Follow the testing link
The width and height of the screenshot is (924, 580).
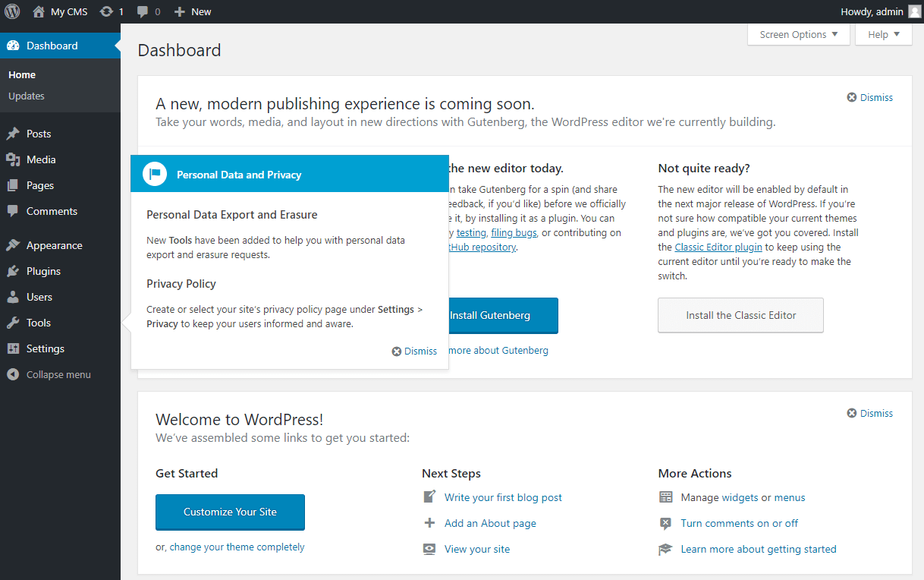point(471,232)
